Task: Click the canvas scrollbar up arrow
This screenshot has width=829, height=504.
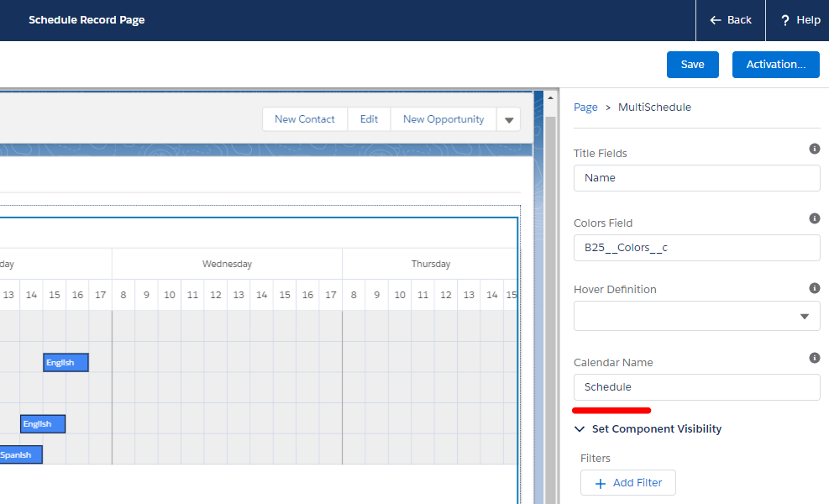Action: click(x=551, y=97)
